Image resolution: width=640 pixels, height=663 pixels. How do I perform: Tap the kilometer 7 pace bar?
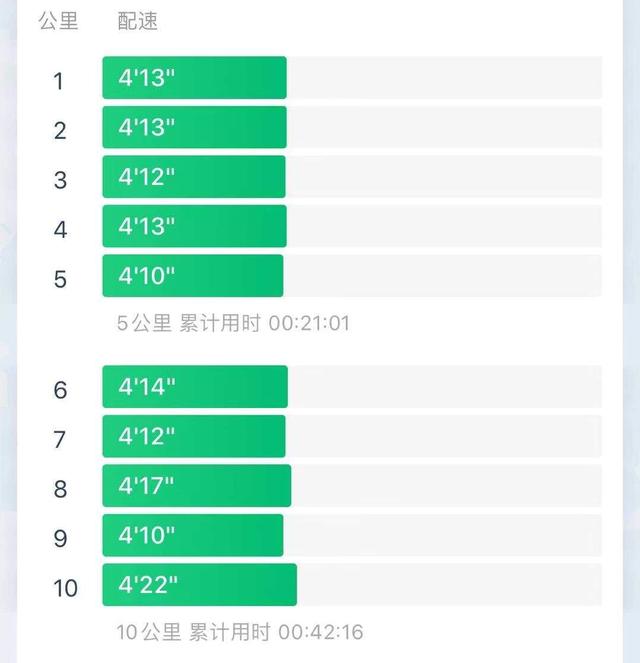194,436
